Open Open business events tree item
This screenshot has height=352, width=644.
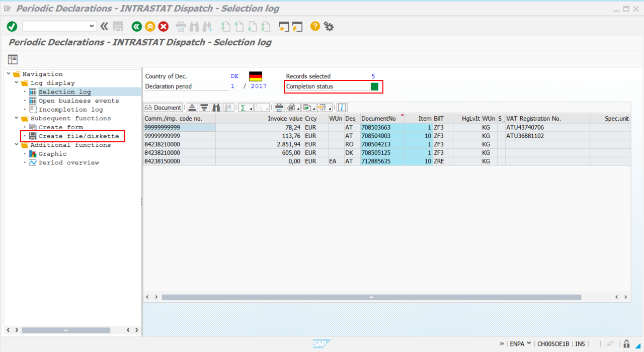[x=78, y=101]
